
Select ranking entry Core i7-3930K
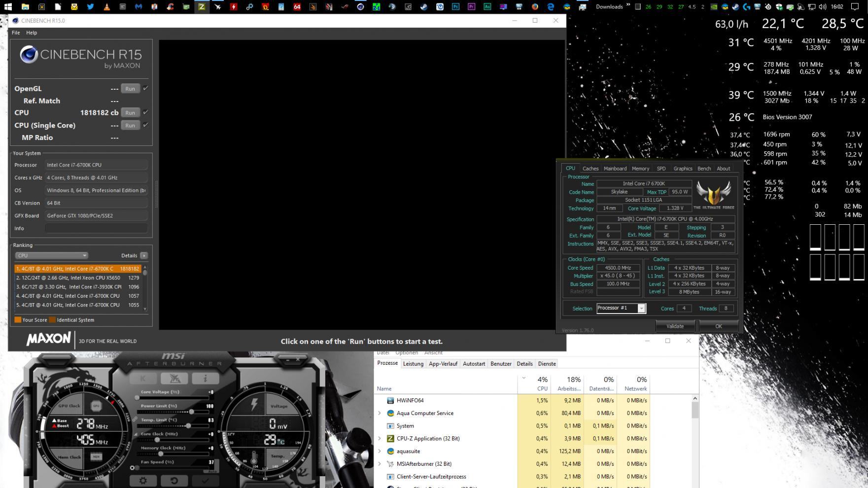pos(78,287)
